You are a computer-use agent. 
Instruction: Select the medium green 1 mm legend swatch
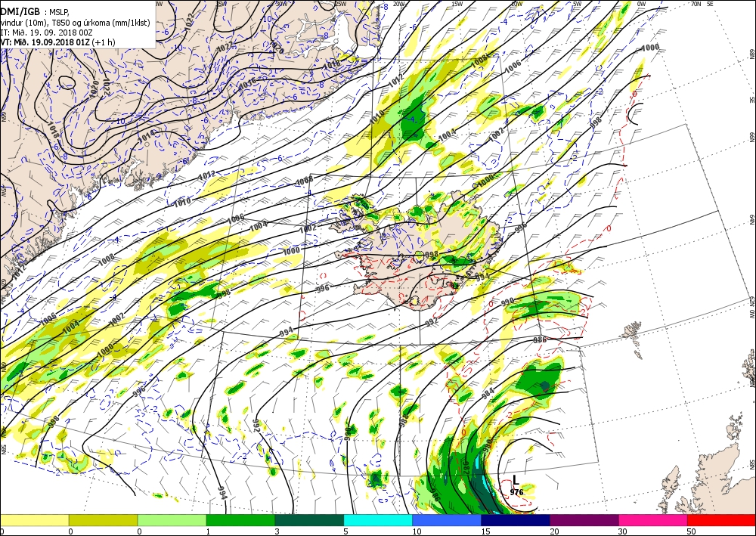[240, 519]
